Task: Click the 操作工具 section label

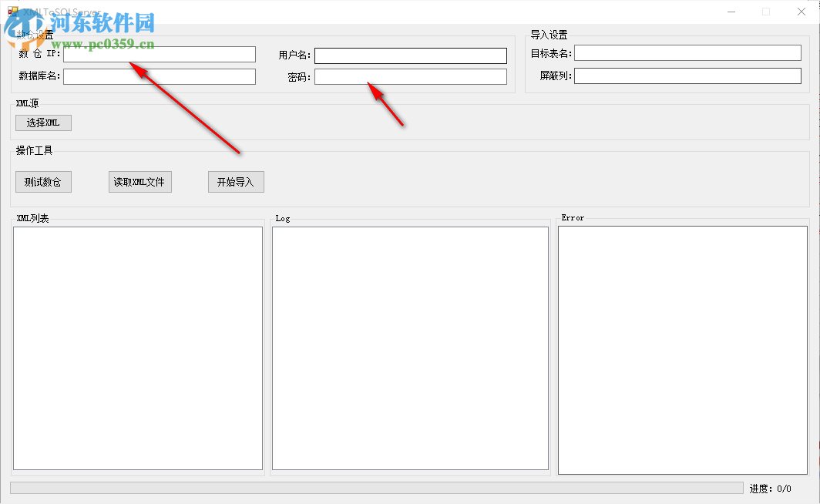Action: tap(30, 150)
